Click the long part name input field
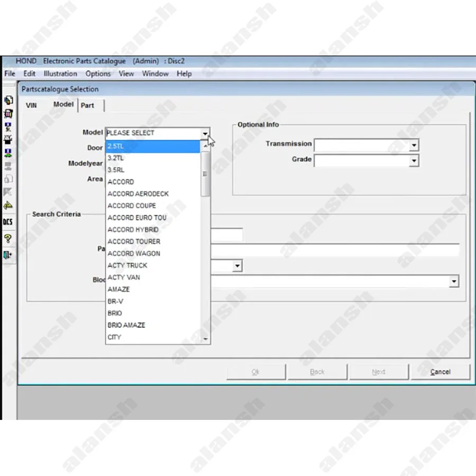This screenshot has height=476, width=476. click(335, 251)
